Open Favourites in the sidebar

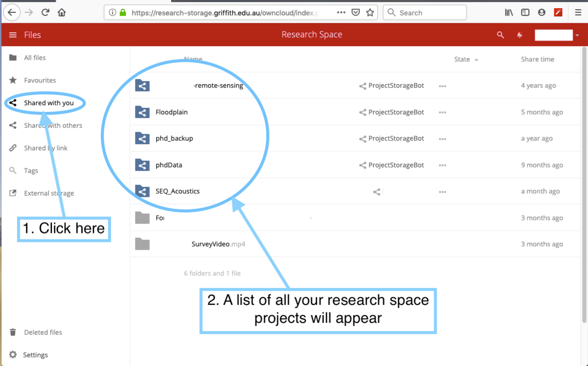click(x=40, y=81)
